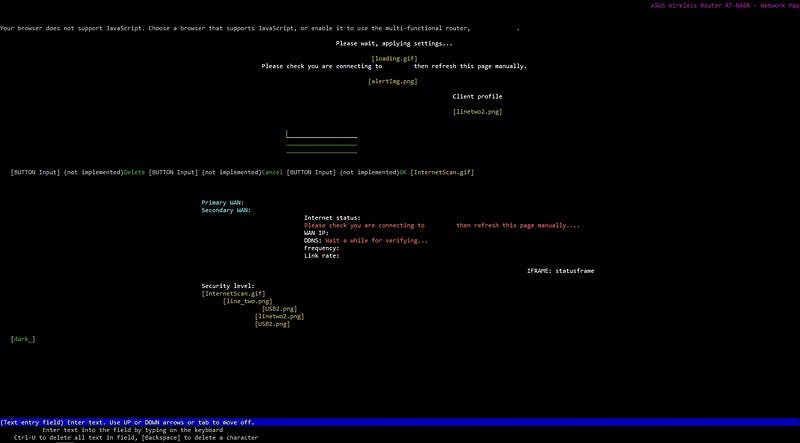The width and height of the screenshot is (800, 443).
Task: Activate the green OK button
Action: (403, 173)
